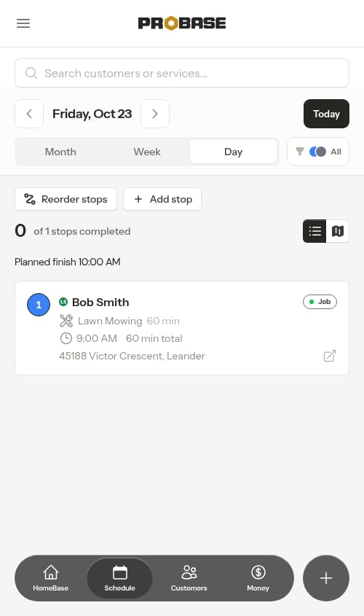Open the hamburger menu
The width and height of the screenshot is (364, 616).
tap(23, 23)
